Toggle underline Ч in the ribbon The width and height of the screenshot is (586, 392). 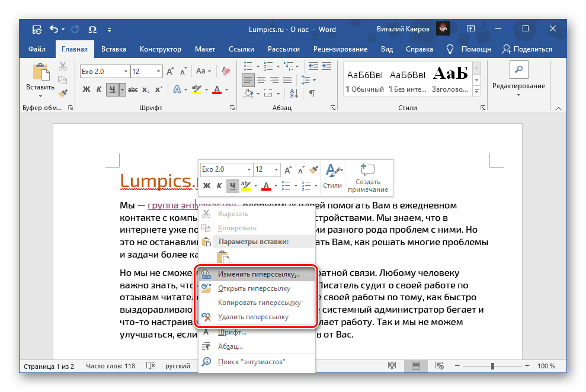[x=112, y=89]
